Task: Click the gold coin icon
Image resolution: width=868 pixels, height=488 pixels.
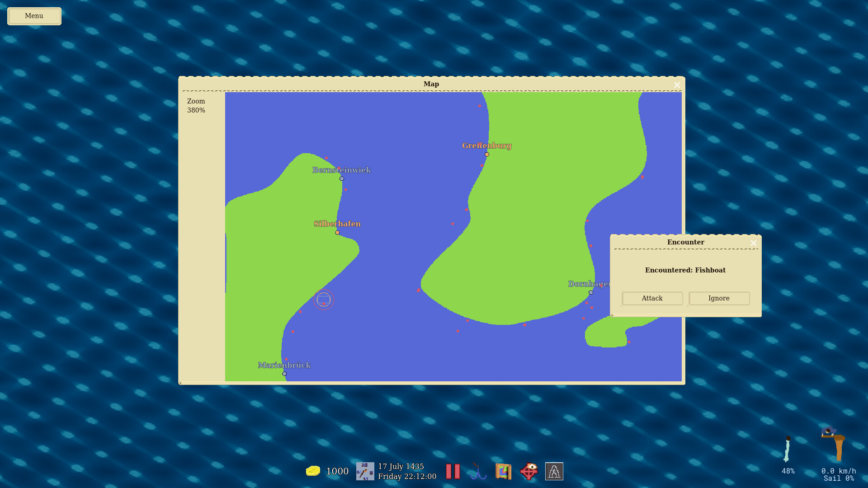Action: (313, 471)
